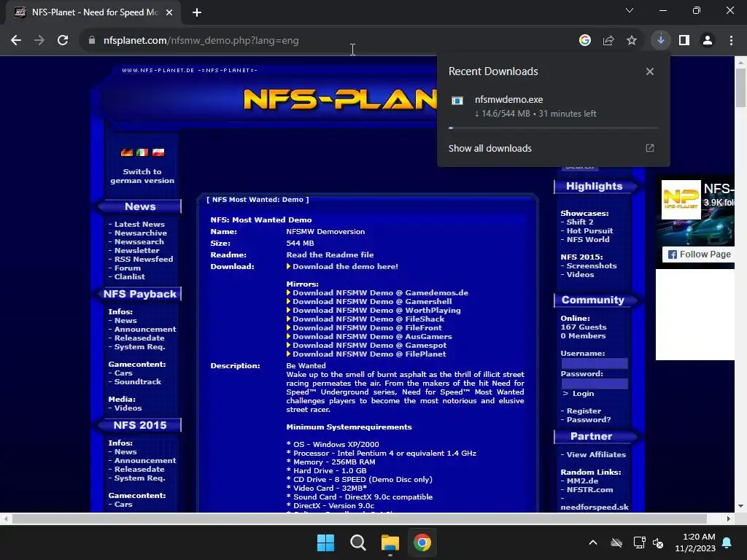Download NFSMW Demo at Gamespot mirror
The height and width of the screenshot is (560, 747).
(369, 345)
